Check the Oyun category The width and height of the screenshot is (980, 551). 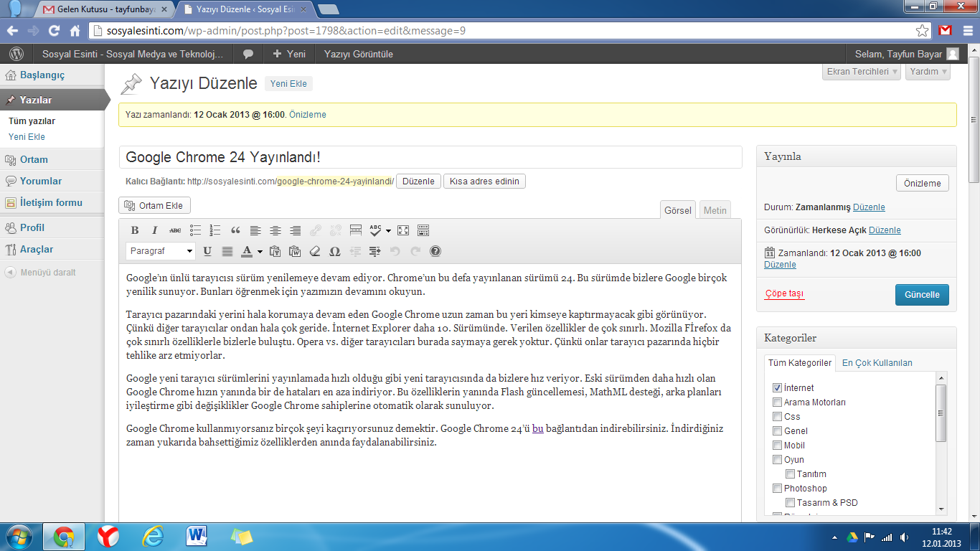pyautogui.click(x=777, y=459)
